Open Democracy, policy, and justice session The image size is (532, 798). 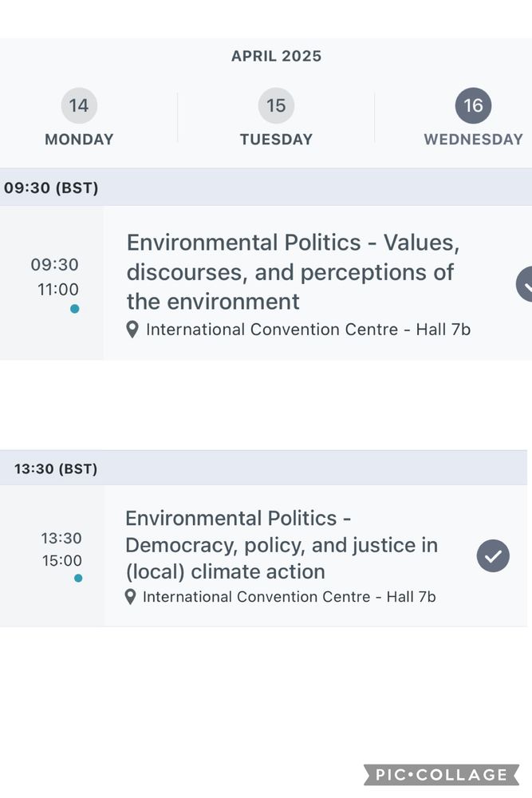(x=281, y=545)
